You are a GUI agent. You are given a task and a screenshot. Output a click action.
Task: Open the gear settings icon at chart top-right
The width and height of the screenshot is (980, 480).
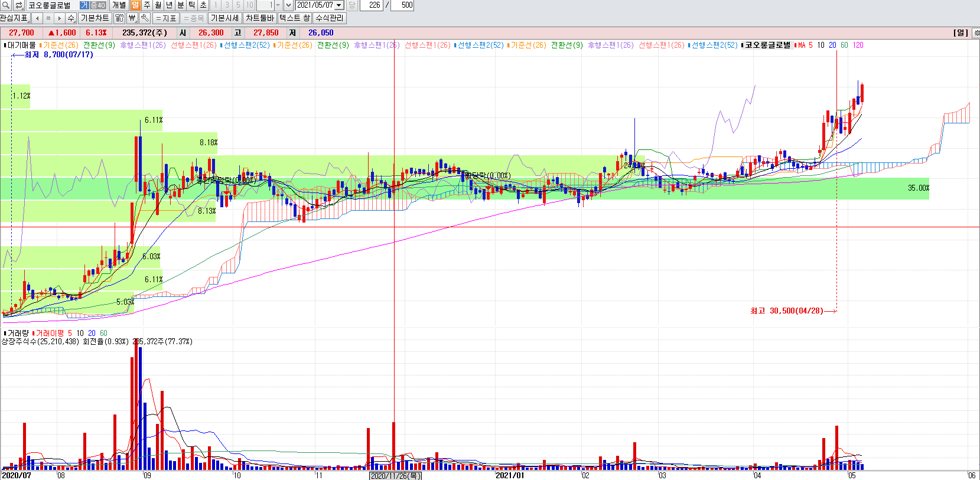pos(976,33)
